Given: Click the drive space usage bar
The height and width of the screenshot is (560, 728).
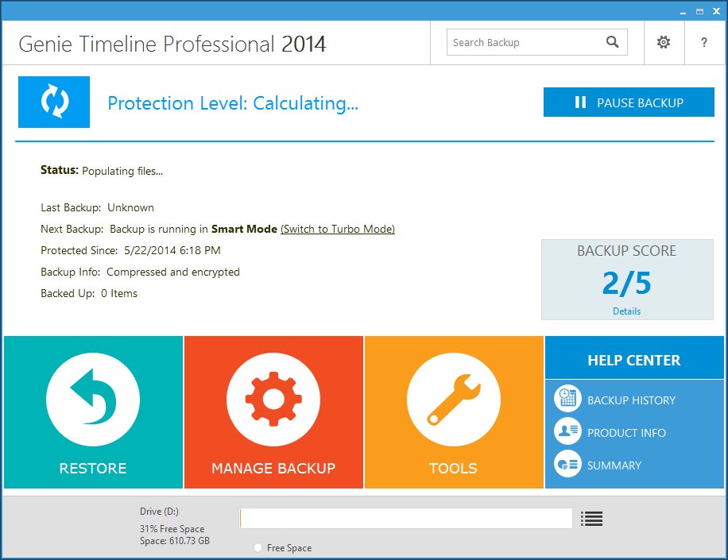Looking at the screenshot, I should (406, 518).
